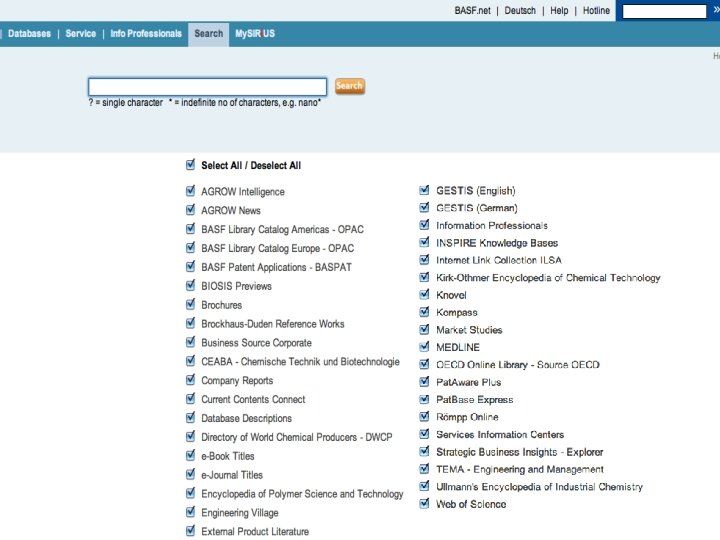Uncheck Directory of World Chemical Producers - DWCP
The width and height of the screenshot is (720, 540).
(x=191, y=436)
